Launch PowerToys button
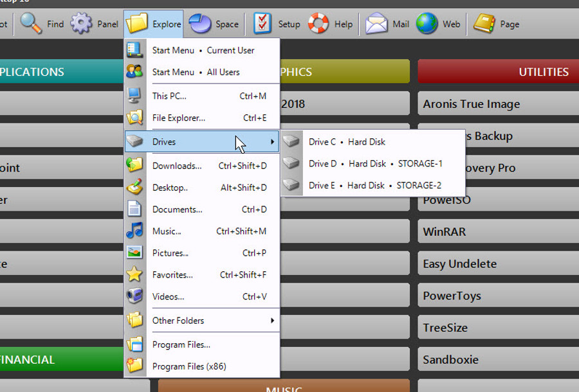Screen dimensions: 579x392 pos(498,296)
